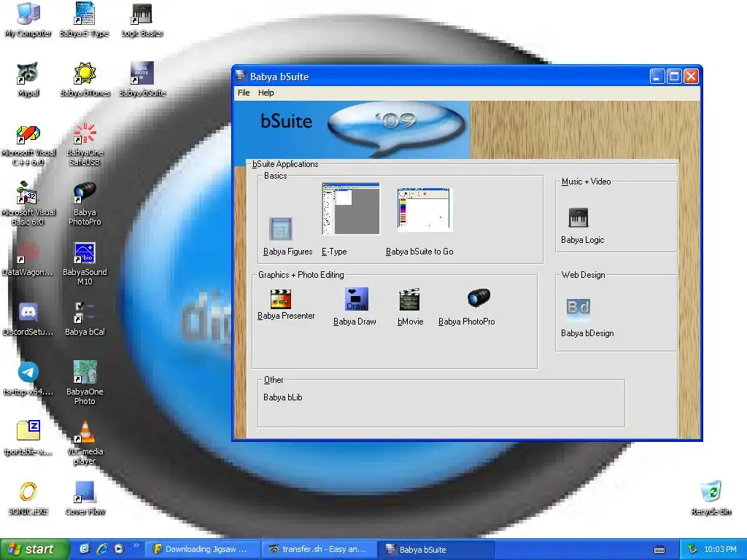747x560 pixels.
Task: Select Babya bSuite desktop shortcut
Action: [x=142, y=79]
